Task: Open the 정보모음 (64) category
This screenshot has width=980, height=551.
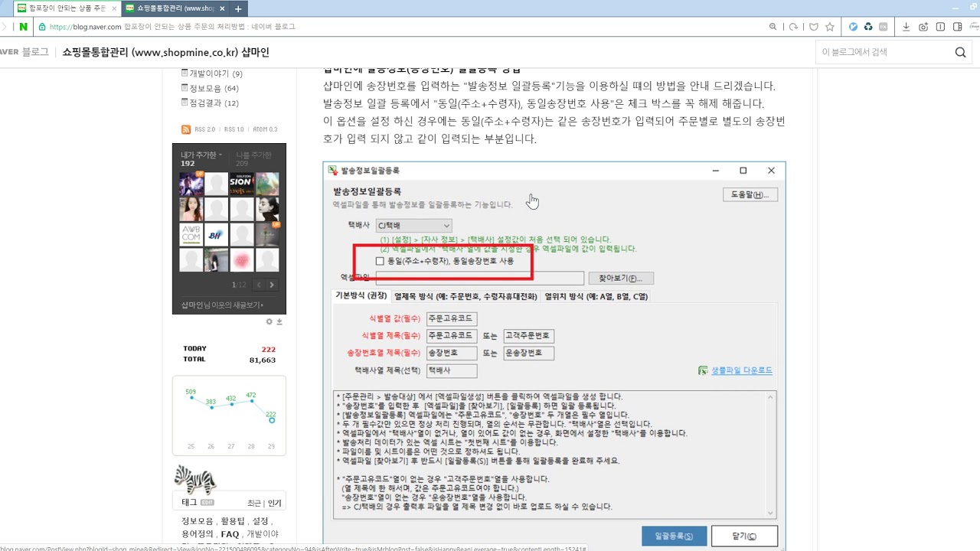Action: [214, 88]
